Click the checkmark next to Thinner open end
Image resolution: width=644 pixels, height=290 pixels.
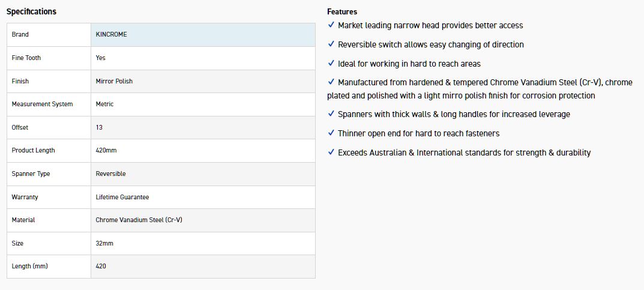coord(331,133)
